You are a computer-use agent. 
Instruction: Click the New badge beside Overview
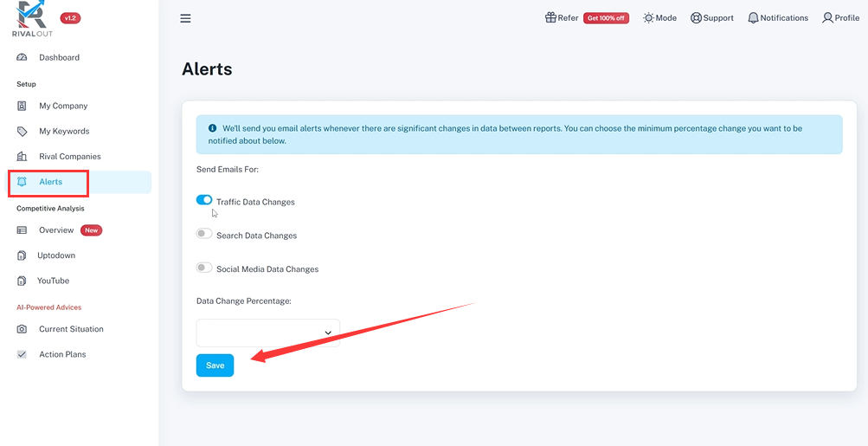(x=92, y=229)
